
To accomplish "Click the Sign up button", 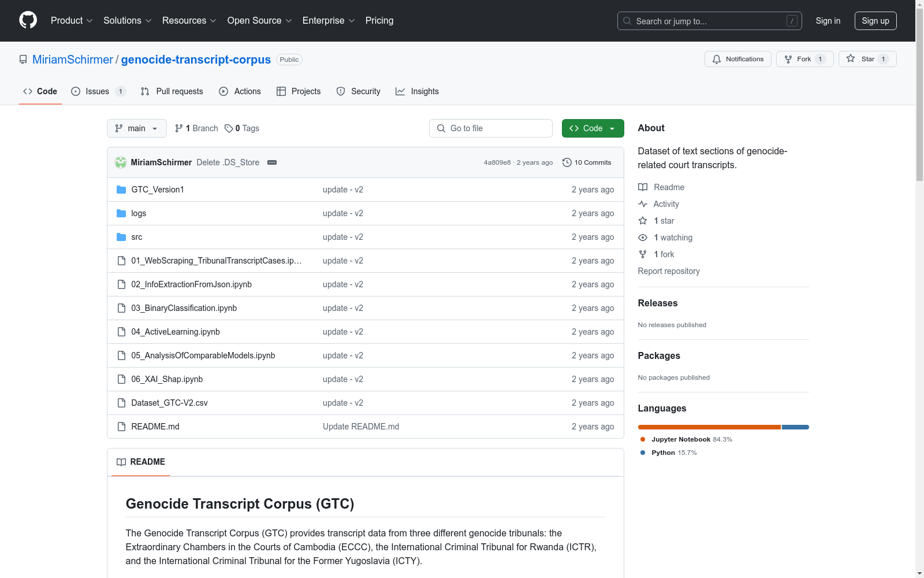I will point(875,21).
